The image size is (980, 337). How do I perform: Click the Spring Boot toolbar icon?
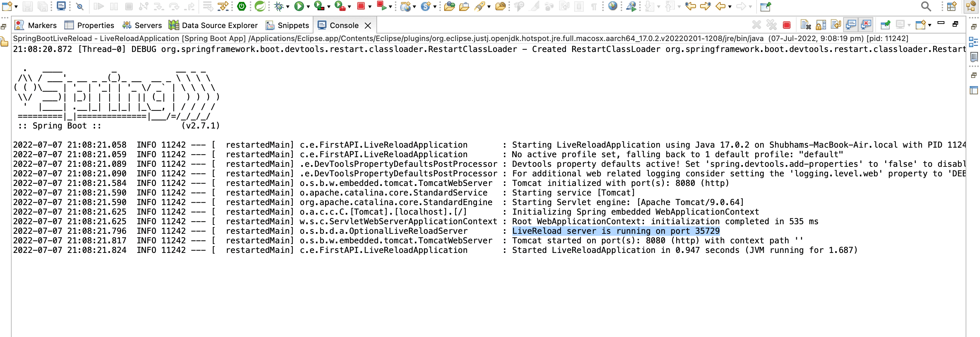pyautogui.click(x=242, y=6)
